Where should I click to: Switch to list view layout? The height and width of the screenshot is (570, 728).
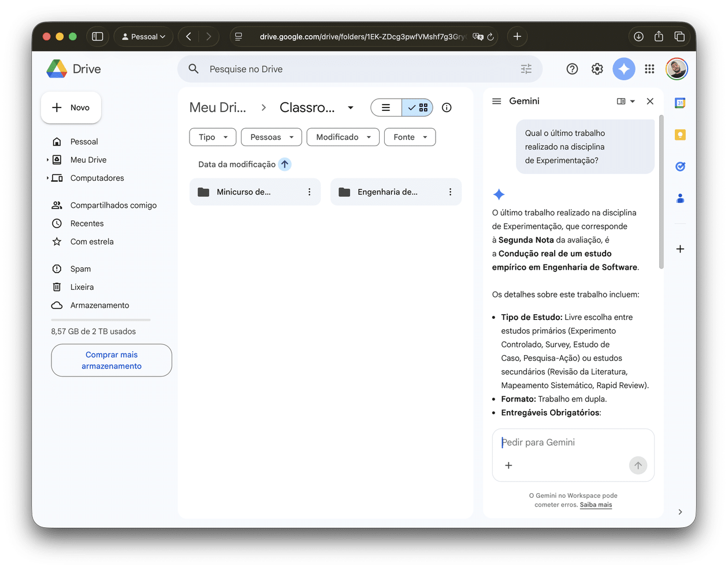point(386,107)
